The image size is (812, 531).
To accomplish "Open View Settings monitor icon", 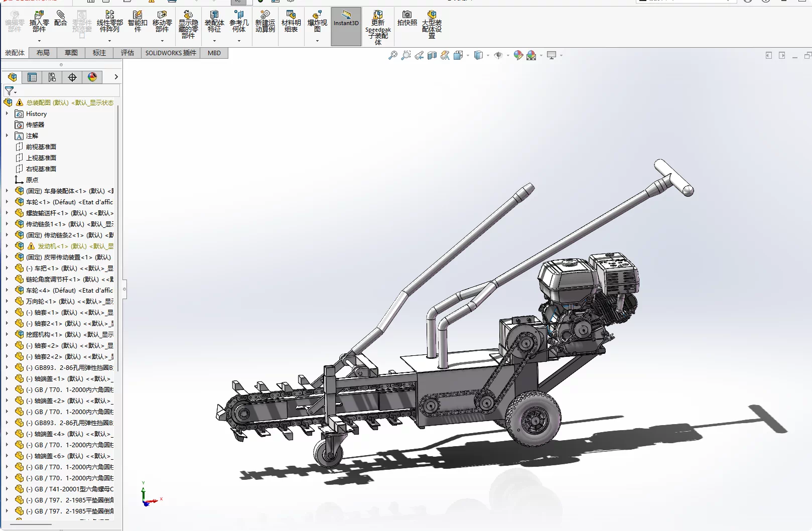I will 552,55.
